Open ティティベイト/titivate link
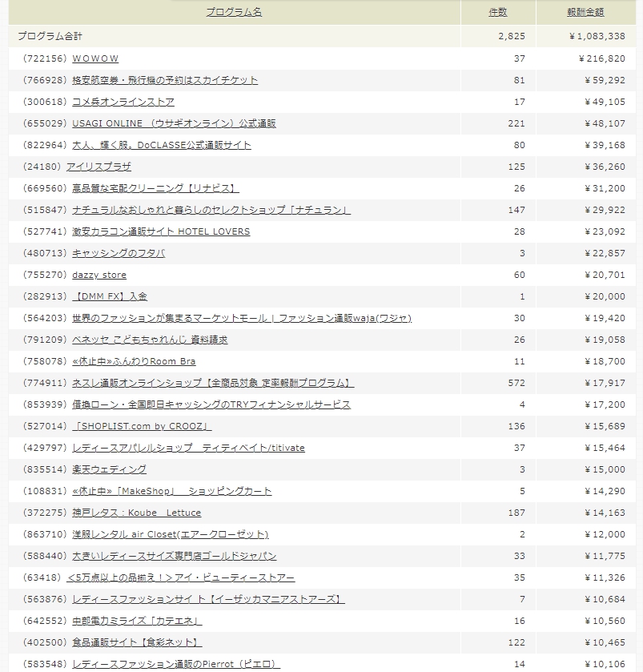The image size is (643, 672). (188, 448)
